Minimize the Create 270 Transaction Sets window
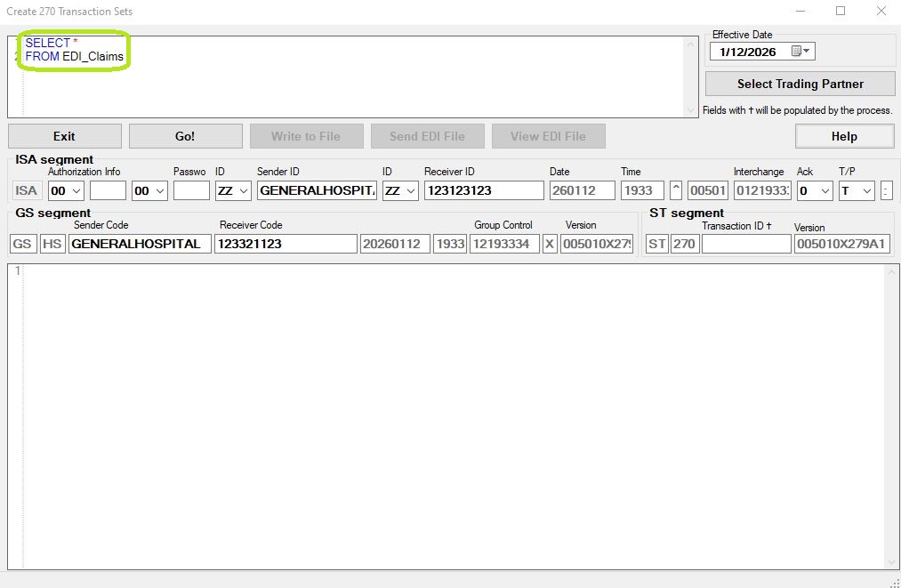 coord(800,11)
